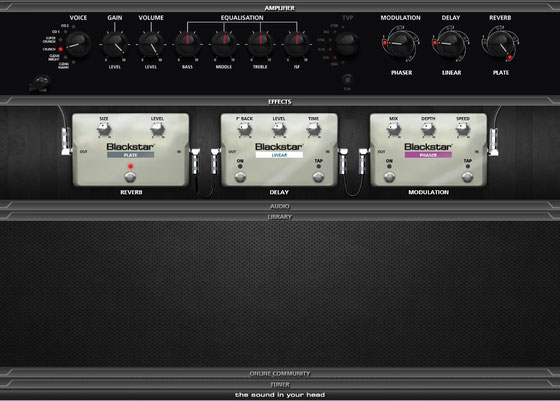This screenshot has height=401, width=560.
Task: Click the Gain level knob
Action: 115,45
